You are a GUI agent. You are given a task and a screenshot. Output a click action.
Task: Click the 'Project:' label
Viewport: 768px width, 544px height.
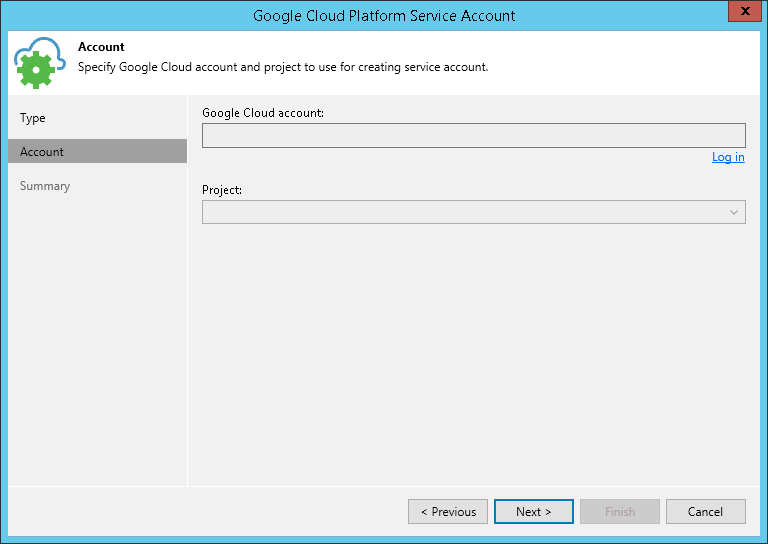point(222,190)
